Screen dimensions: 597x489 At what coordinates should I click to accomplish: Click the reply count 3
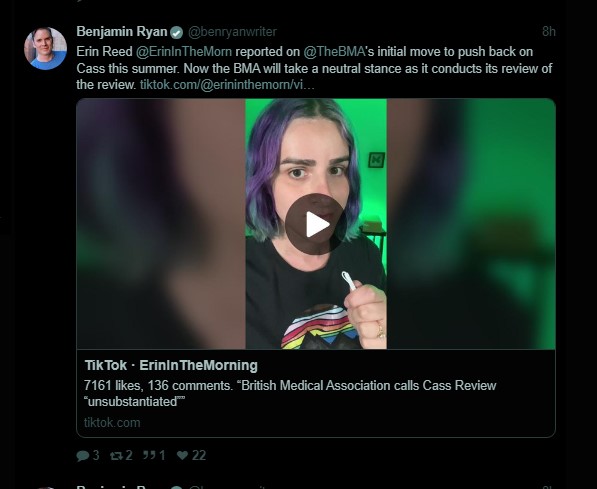96,455
